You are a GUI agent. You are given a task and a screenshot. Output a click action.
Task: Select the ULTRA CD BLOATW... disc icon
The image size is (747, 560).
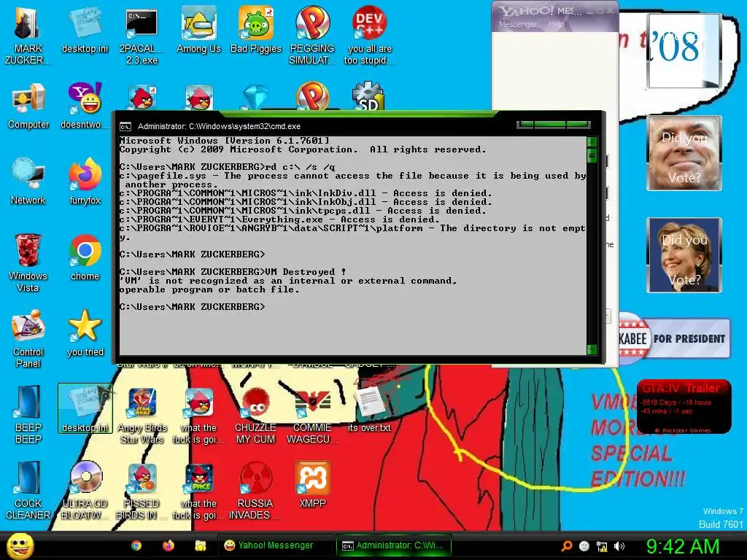[x=85, y=490]
